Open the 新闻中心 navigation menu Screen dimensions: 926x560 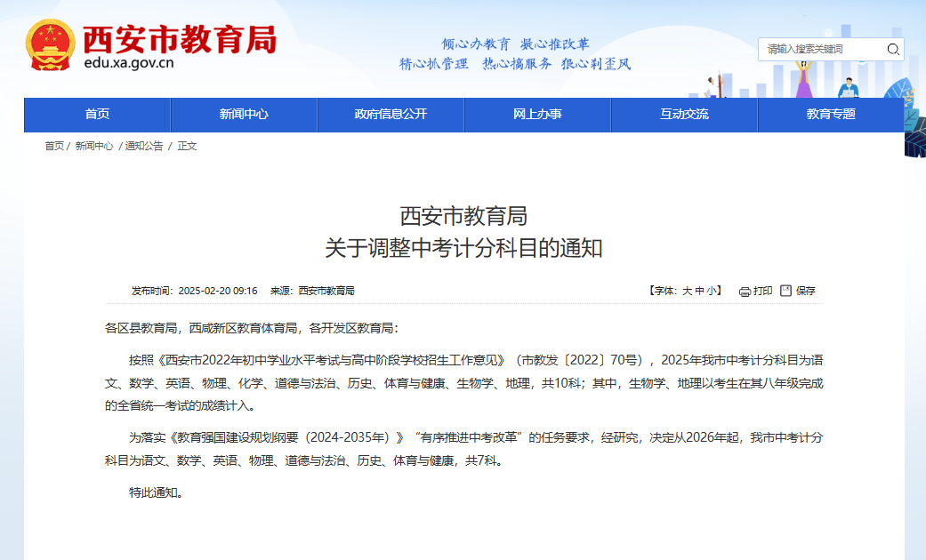(243, 115)
